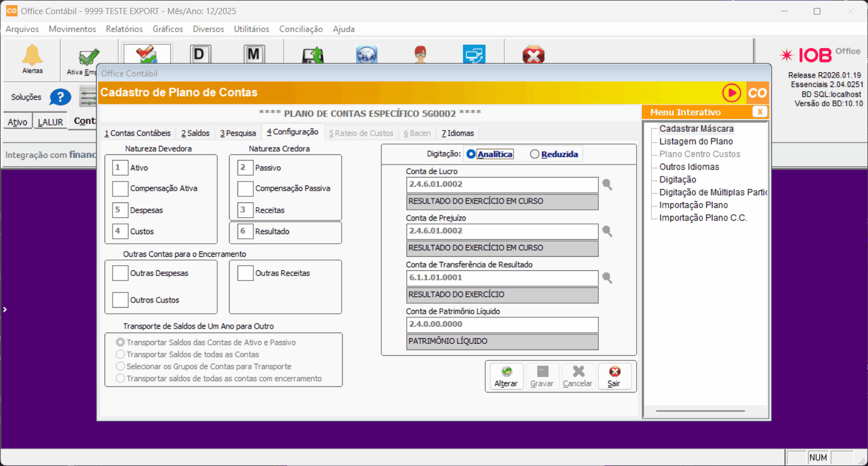Close the Menu Interativo panel
868x466 pixels.
760,112
